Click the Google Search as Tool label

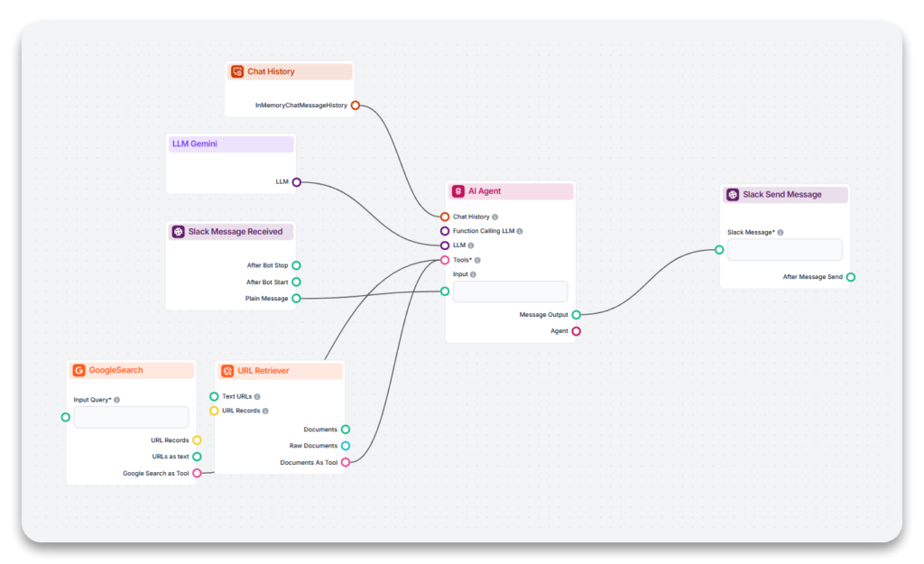pyautogui.click(x=155, y=473)
